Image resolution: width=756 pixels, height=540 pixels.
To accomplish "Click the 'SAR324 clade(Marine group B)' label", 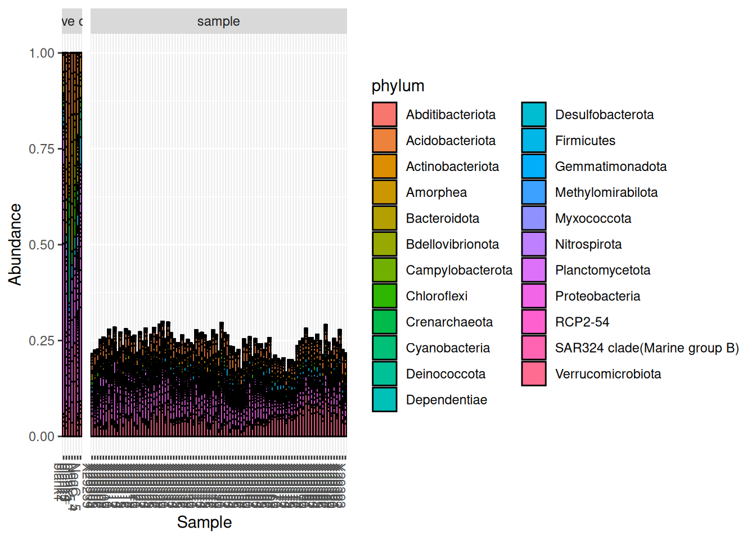I will tap(646, 348).
